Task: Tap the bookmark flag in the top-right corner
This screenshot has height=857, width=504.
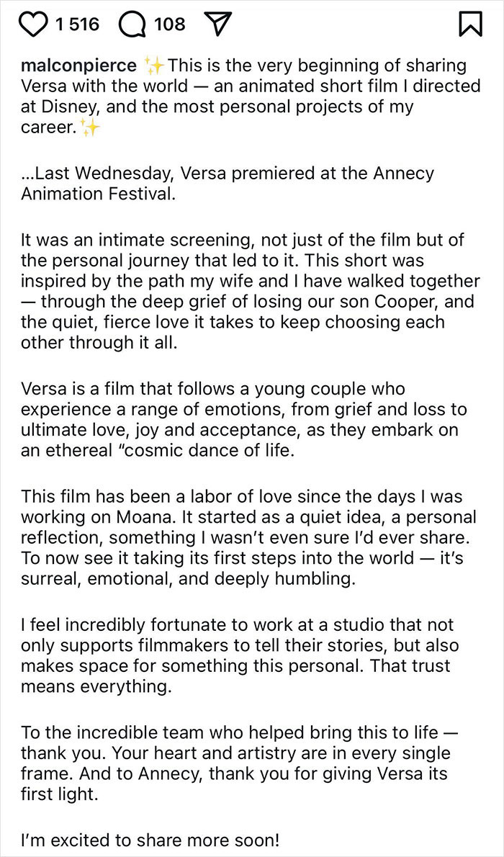Action: click(471, 23)
